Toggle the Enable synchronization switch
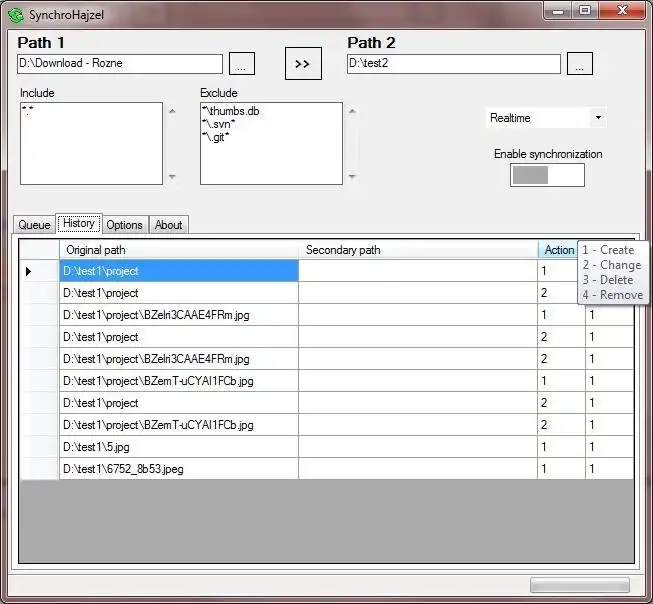Screen dimensions: 653x604 (x=547, y=175)
